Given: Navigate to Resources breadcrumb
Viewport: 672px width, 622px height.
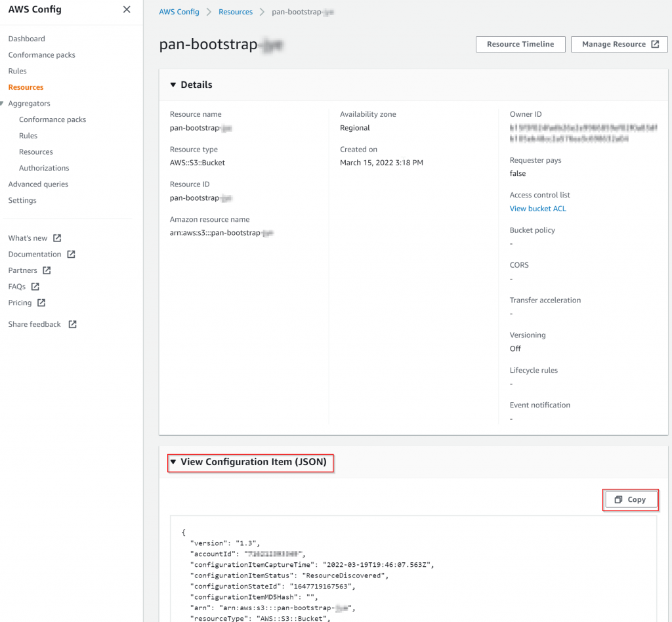Looking at the screenshot, I should [236, 12].
